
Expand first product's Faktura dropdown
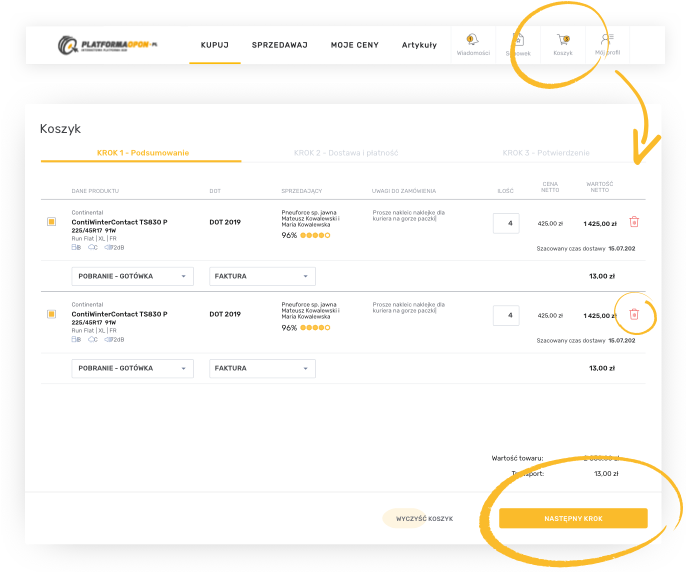coord(262,276)
